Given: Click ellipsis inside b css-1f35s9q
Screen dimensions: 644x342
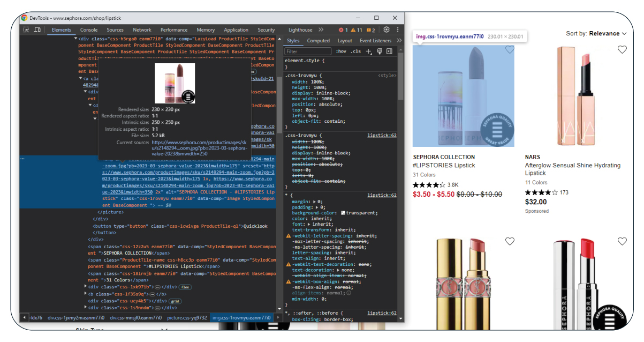Looking at the screenshot, I should (x=153, y=294).
